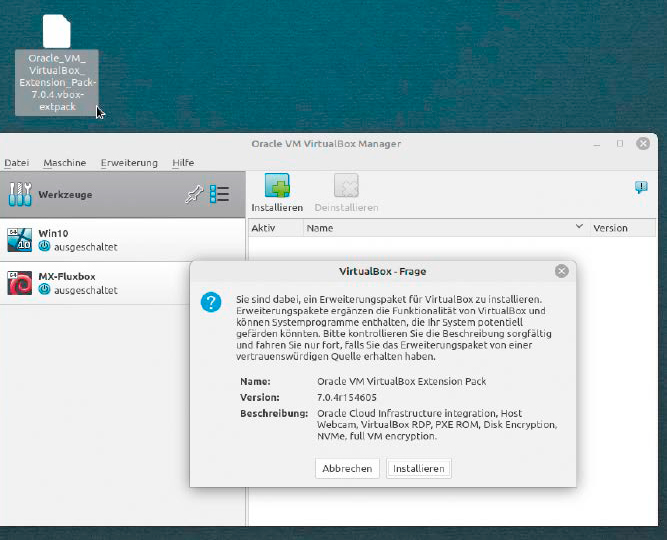Image resolution: width=667 pixels, height=540 pixels.
Task: Select the Win10 virtual machine icon
Action: pos(20,240)
